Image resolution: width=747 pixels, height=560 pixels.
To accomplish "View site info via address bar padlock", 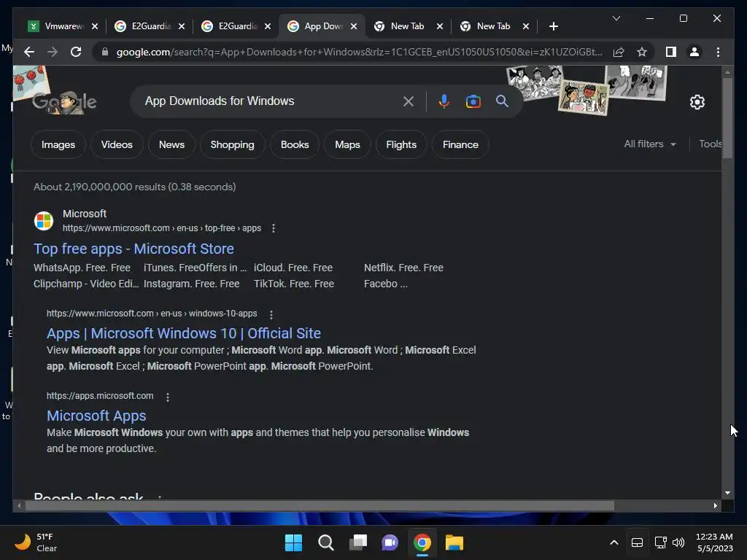I will pos(105,52).
